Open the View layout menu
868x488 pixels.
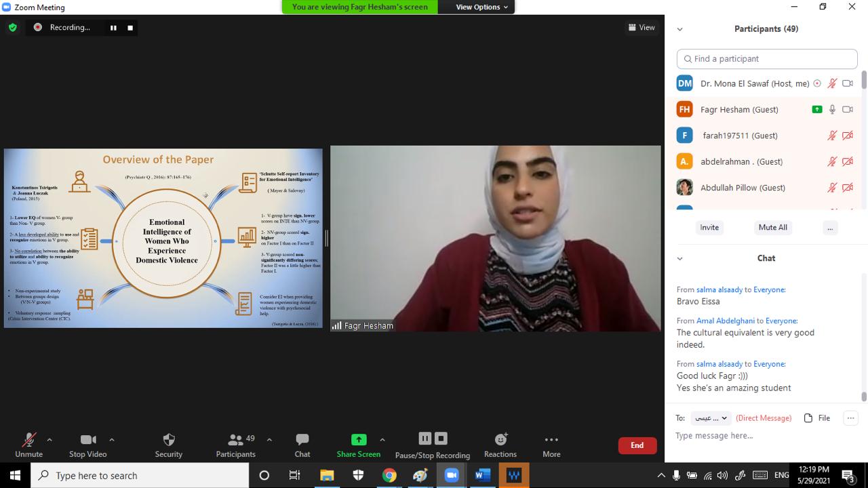[642, 28]
